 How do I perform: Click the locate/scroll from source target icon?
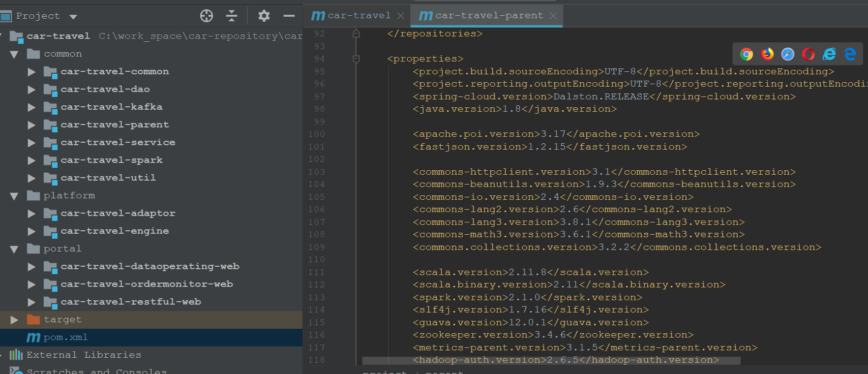pyautogui.click(x=207, y=16)
